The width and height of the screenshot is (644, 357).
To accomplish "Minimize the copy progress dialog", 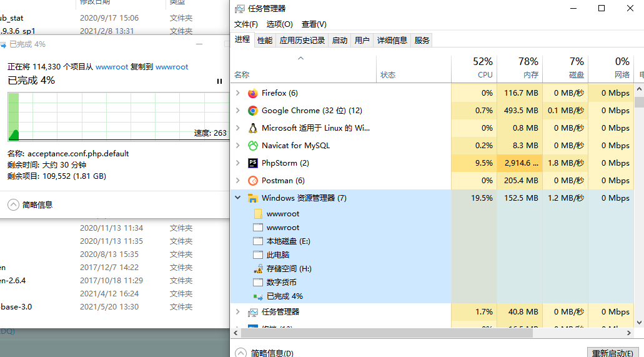I will (199, 44).
